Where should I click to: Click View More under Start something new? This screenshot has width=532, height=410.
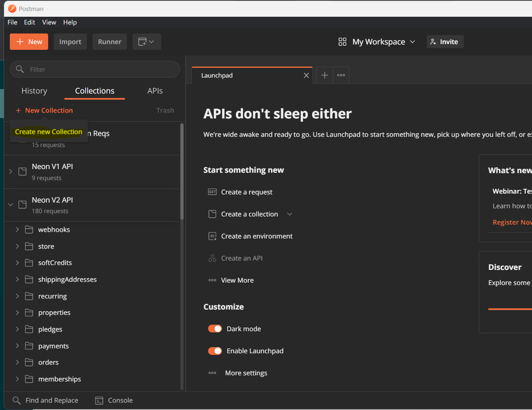pyautogui.click(x=237, y=280)
